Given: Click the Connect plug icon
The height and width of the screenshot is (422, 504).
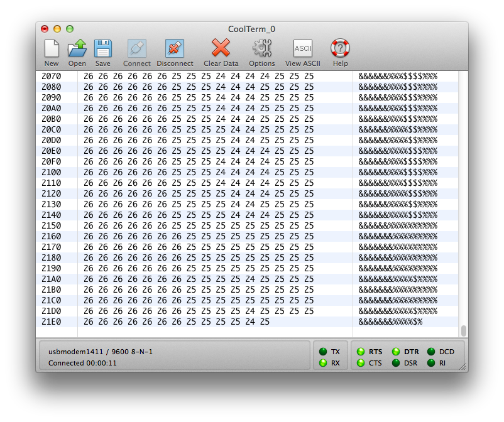Looking at the screenshot, I should tap(136, 49).
